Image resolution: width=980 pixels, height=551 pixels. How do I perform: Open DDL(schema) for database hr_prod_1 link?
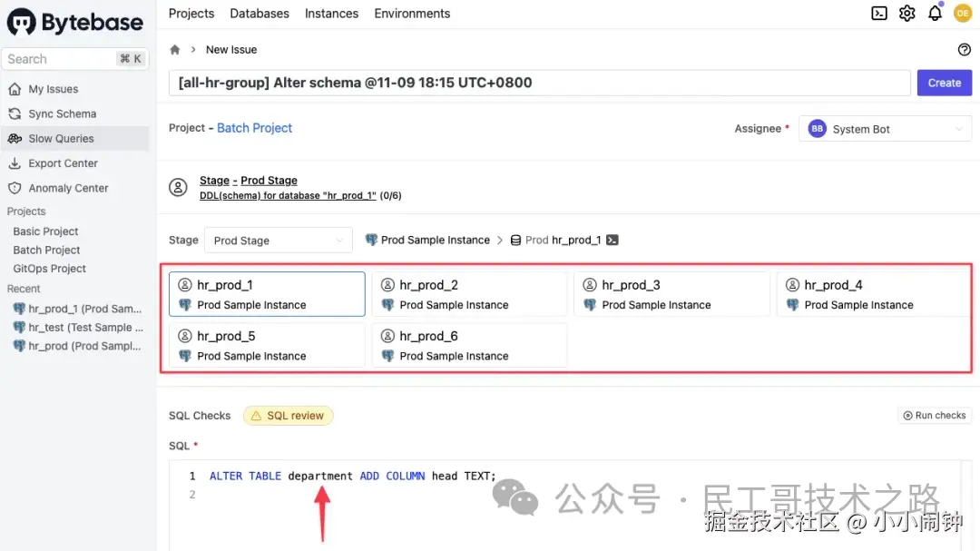click(x=288, y=196)
